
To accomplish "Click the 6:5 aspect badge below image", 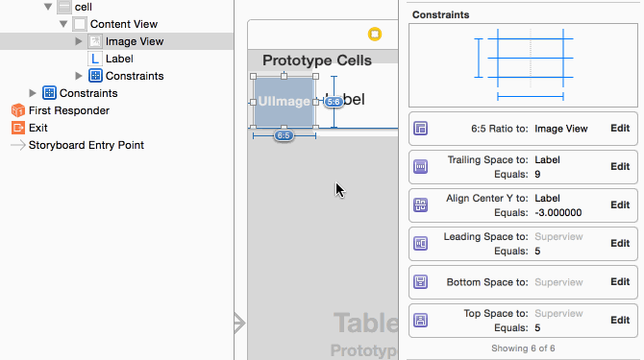I will [284, 135].
